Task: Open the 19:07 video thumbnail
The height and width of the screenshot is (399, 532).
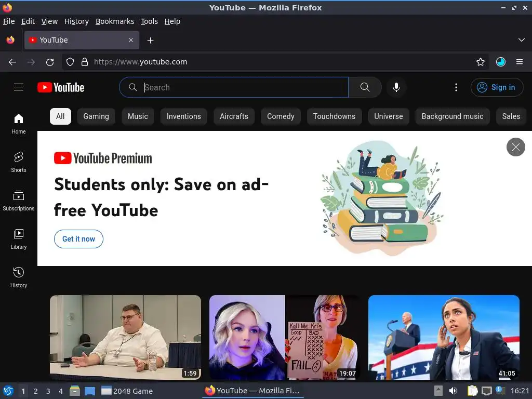Action: (285, 337)
